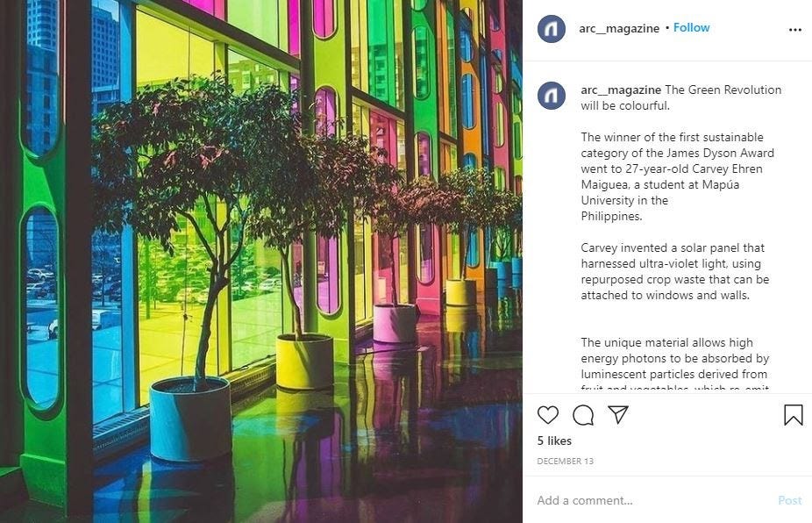Click arc__magazine avatar in the post header

[x=551, y=28]
